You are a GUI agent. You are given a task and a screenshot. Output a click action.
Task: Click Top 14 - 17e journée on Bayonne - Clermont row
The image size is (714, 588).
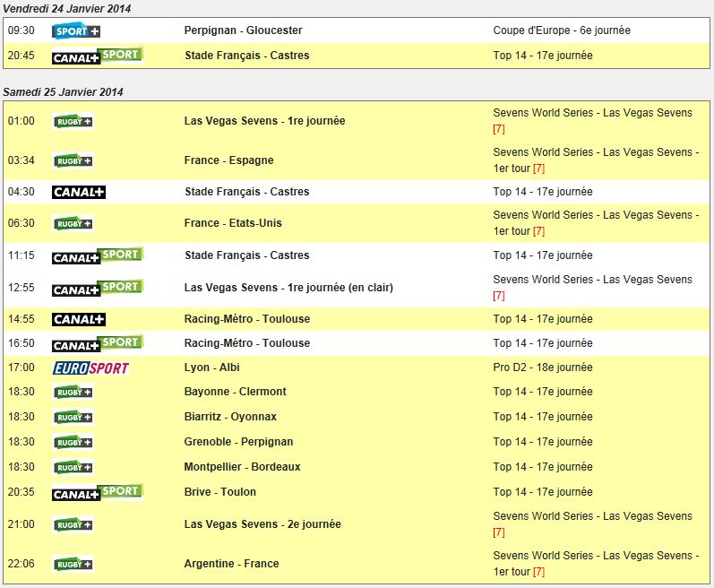543,392
